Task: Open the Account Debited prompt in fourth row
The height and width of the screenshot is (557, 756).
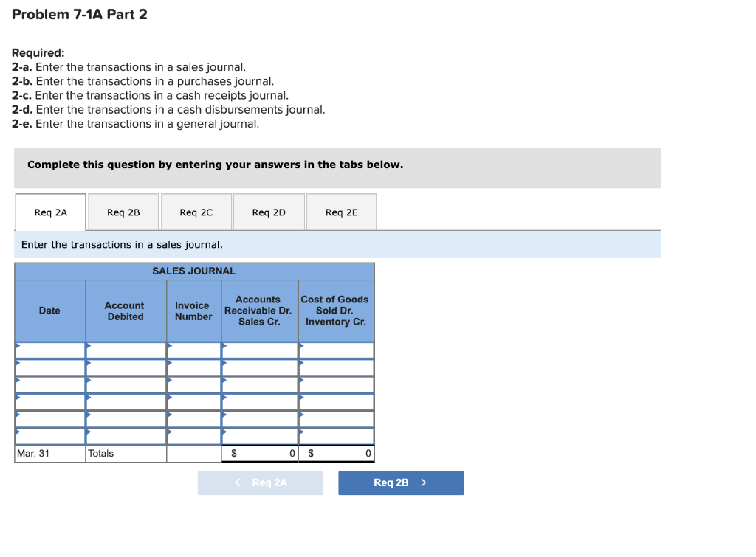Action: coord(87,399)
